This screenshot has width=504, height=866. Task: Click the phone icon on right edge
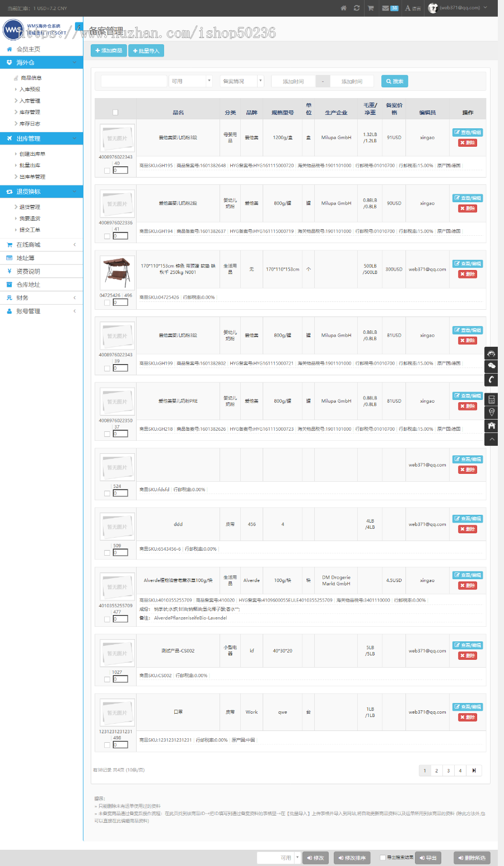click(491, 380)
